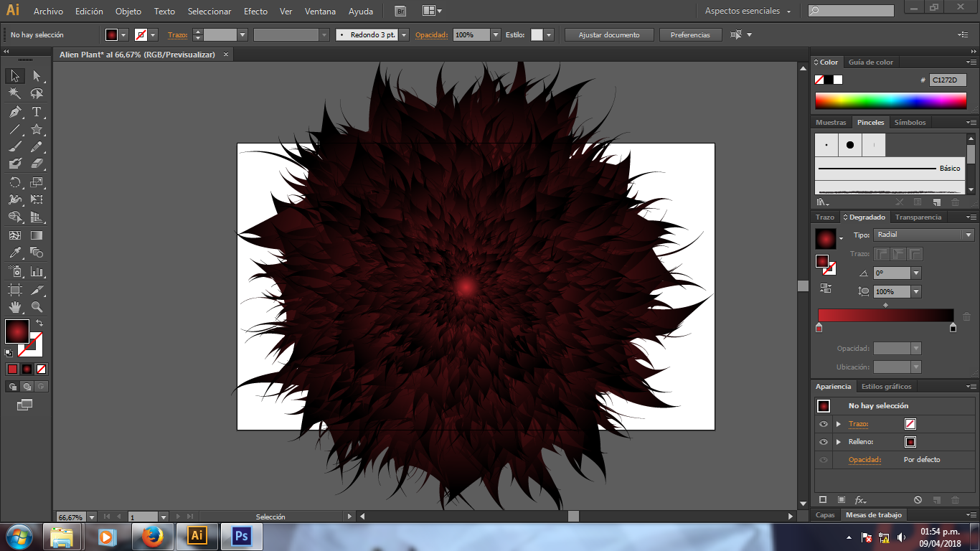Open the Efecto menu
980x551 pixels.
tap(255, 11)
